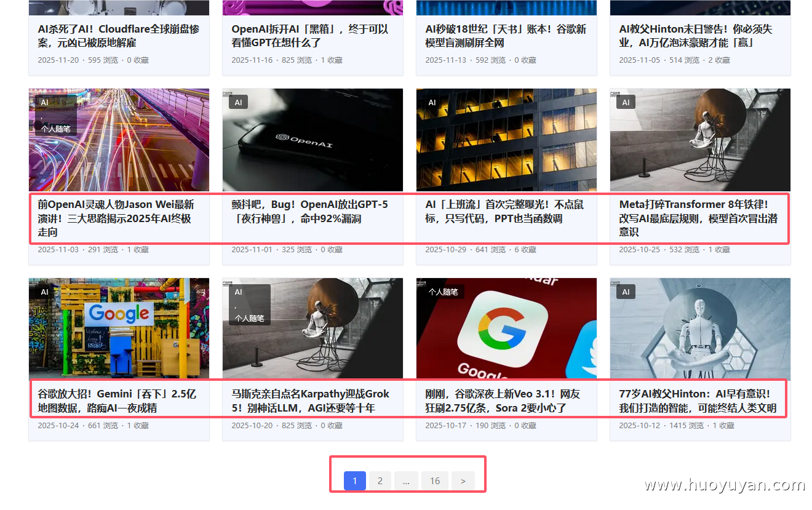This screenshot has width=812, height=510.
Task: Click the lit office building thumbnail
Action: (x=506, y=140)
